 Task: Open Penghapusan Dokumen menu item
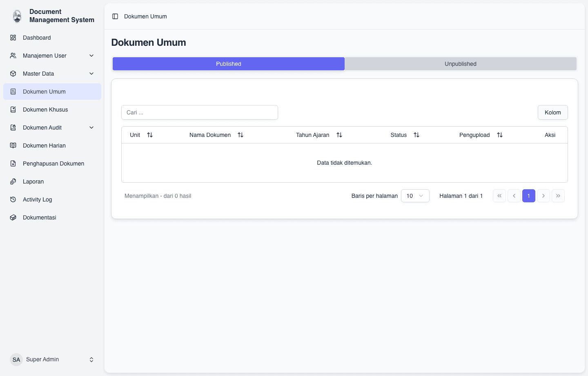tap(52, 163)
